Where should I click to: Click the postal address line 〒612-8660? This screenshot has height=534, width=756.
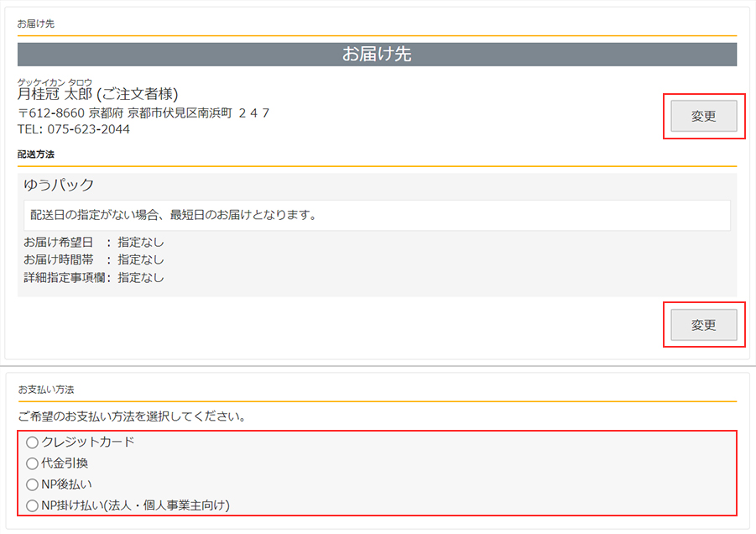(x=143, y=113)
